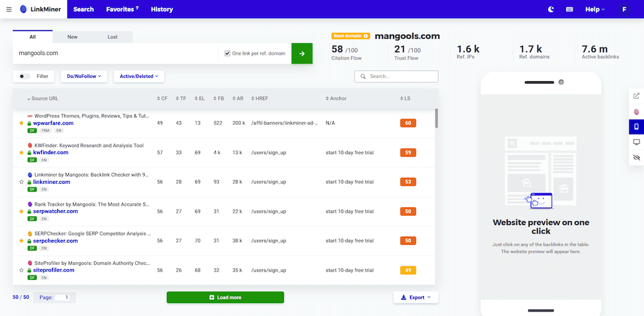Click the Load more button
Screen dimensions: 644x316
pos(225,297)
